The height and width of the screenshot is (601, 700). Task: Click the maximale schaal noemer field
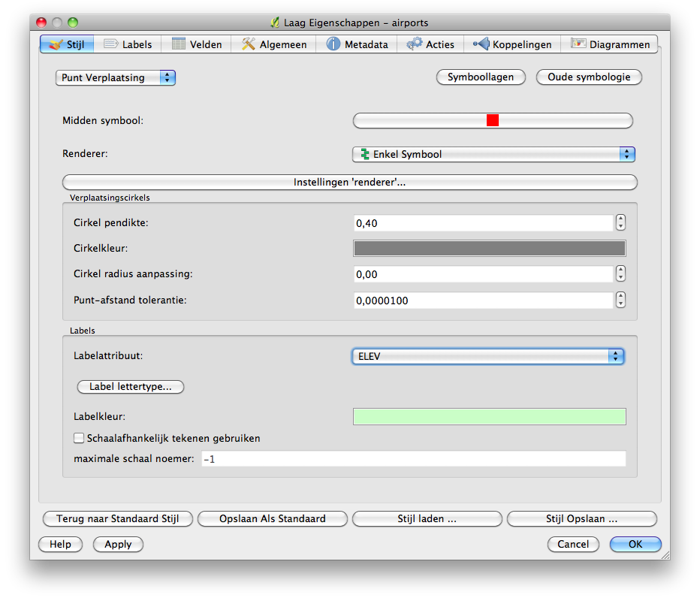(413, 458)
